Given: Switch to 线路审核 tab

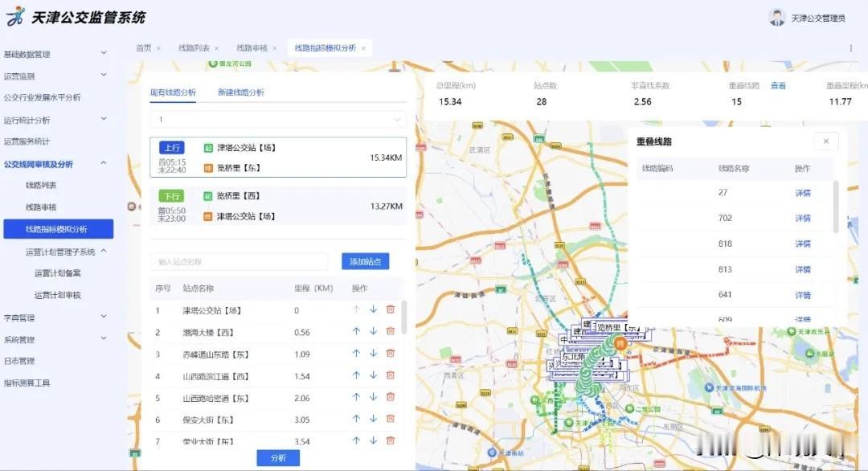Looking at the screenshot, I should pos(252,48).
